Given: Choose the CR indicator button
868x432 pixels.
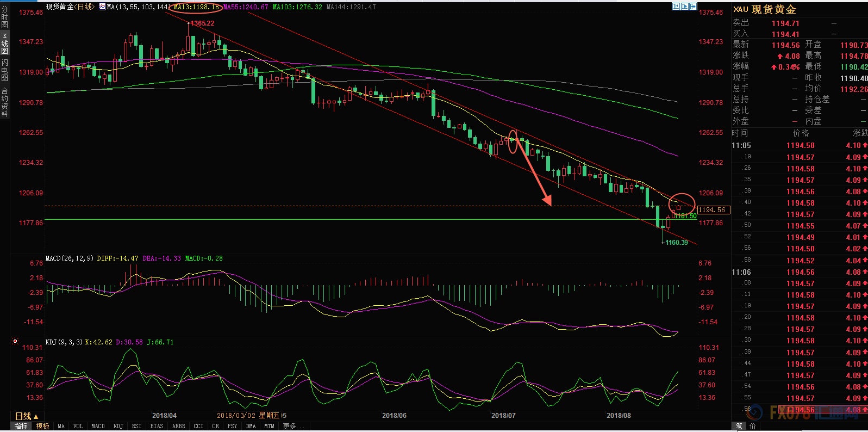Looking at the screenshot, I should click(x=215, y=426).
